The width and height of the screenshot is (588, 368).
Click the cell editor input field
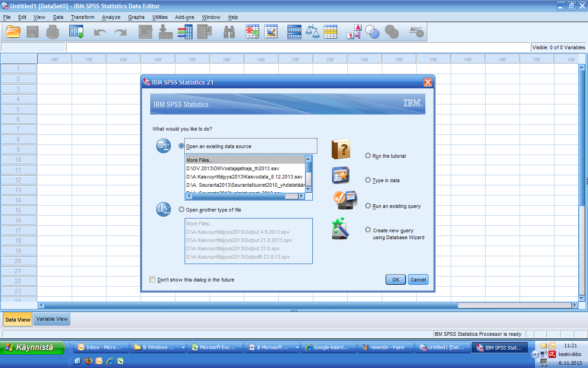point(299,47)
